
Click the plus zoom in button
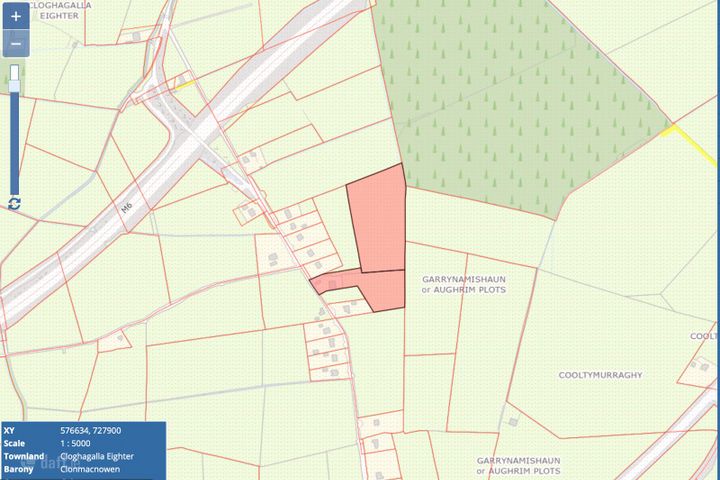click(x=15, y=18)
